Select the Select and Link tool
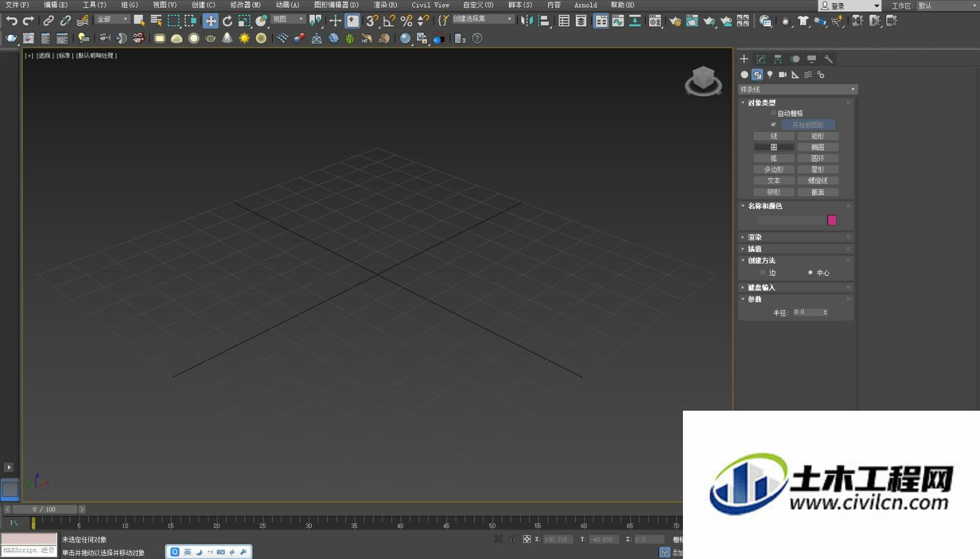The height and width of the screenshot is (559, 980). [x=48, y=21]
